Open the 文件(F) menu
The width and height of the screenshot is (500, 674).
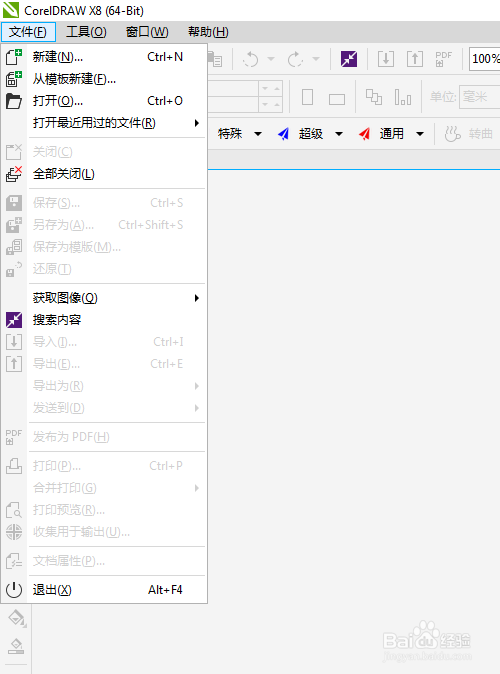(x=28, y=32)
